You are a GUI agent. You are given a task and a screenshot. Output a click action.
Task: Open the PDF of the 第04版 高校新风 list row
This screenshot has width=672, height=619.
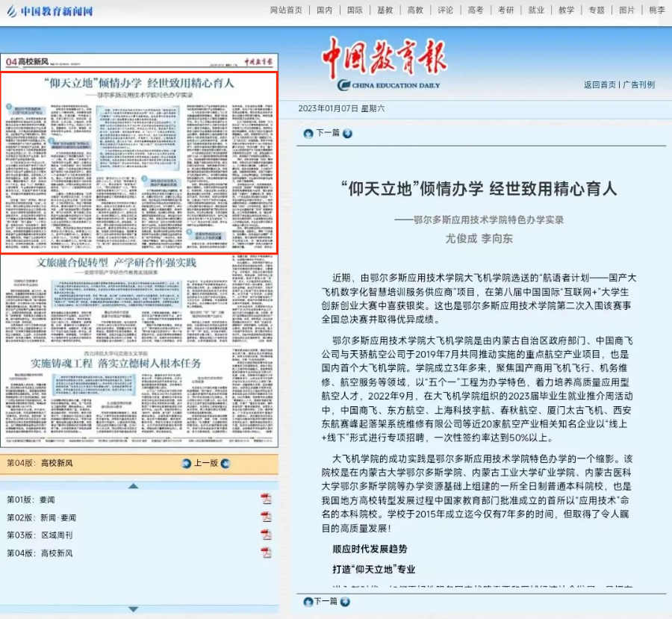(266, 553)
